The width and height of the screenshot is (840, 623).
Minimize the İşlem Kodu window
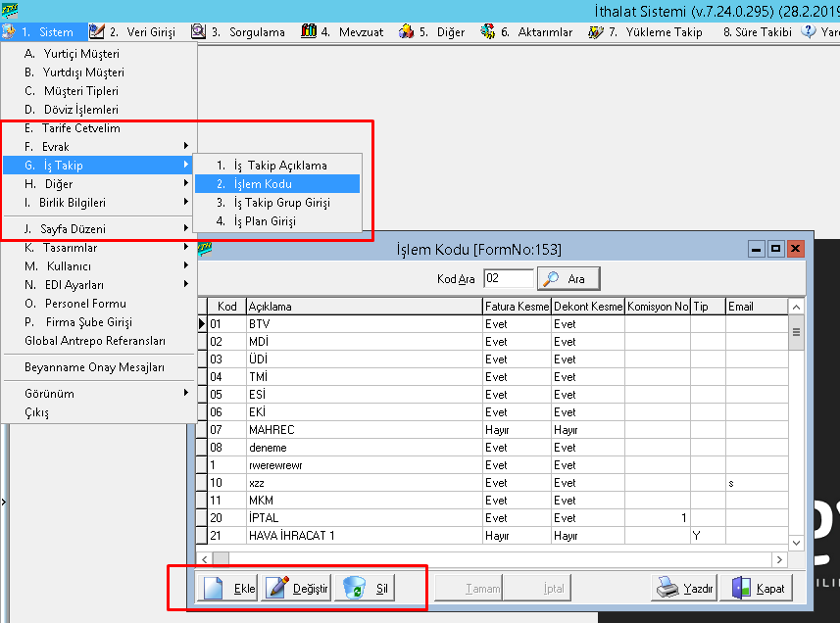[x=756, y=249]
